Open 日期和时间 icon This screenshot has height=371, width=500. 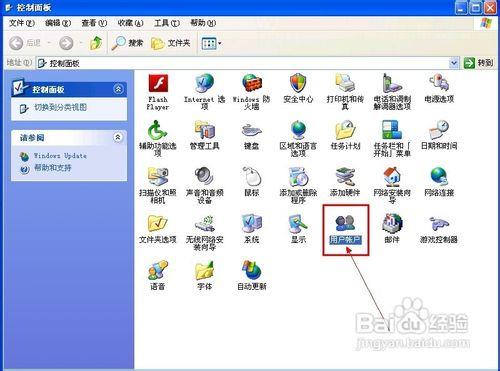pyautogui.click(x=439, y=130)
